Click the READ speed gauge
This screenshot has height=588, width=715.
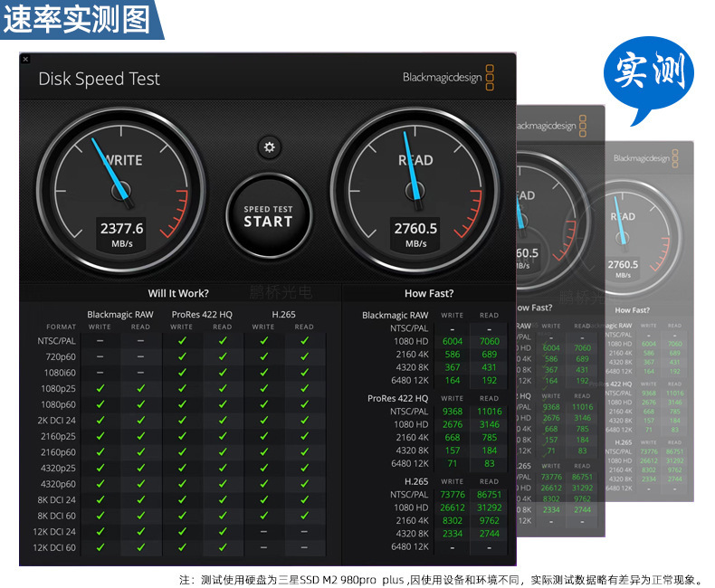415,192
